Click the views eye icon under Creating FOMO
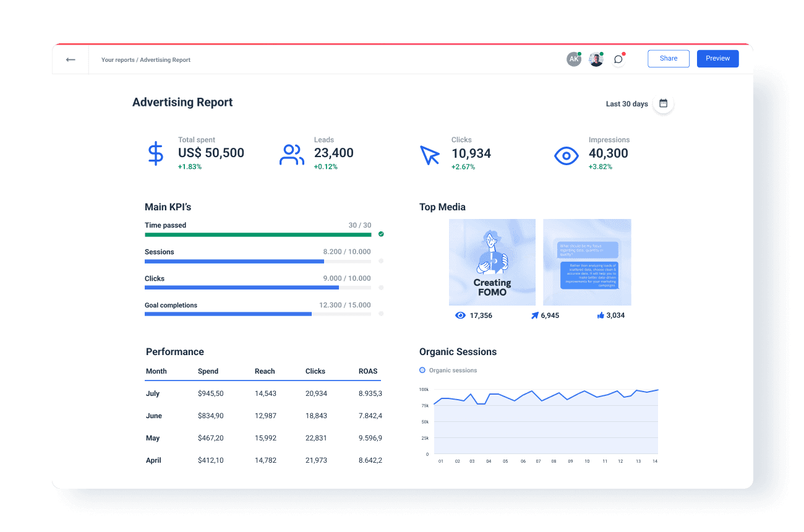 pos(460,315)
